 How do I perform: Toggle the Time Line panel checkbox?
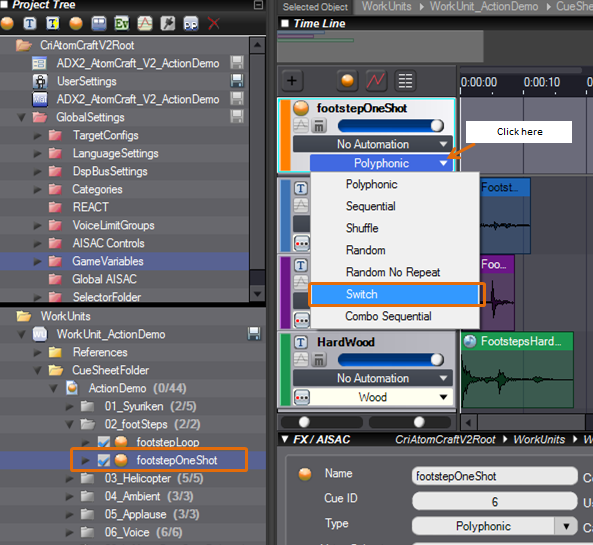[x=285, y=23]
